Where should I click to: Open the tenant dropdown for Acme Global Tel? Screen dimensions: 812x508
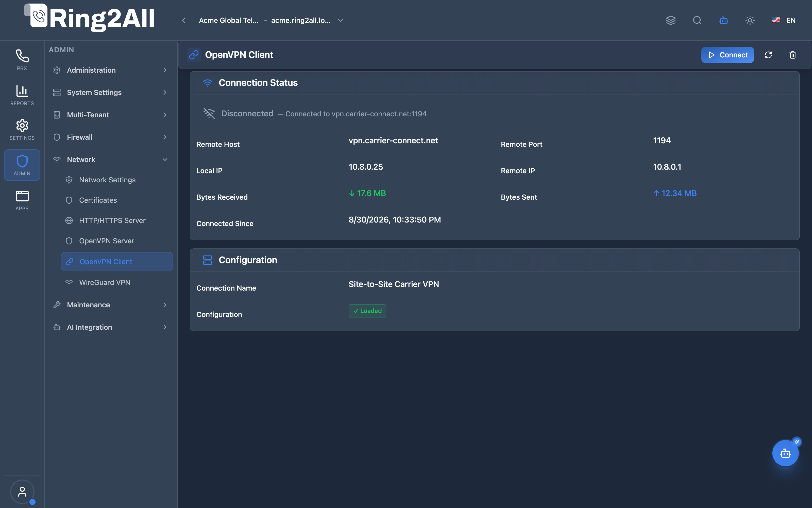[271, 20]
